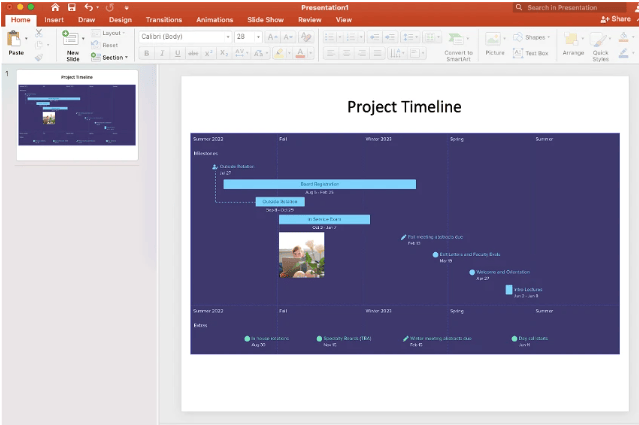
Task: Open the Slide Show tab
Action: (x=265, y=19)
